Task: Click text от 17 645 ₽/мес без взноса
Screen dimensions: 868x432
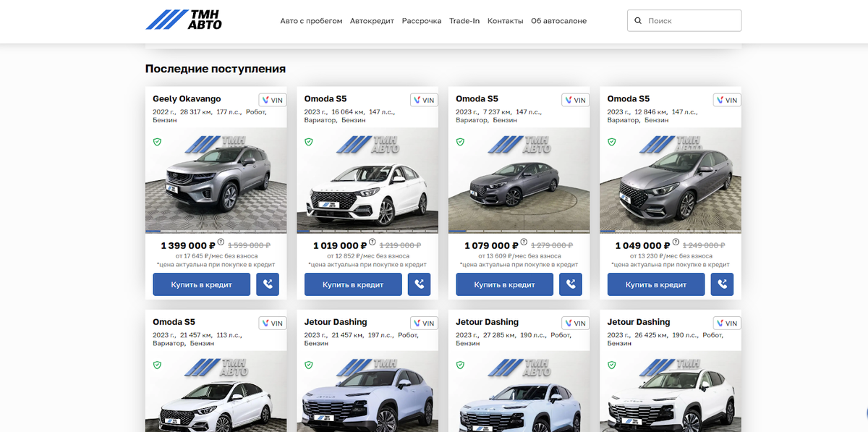Action: [x=216, y=256]
